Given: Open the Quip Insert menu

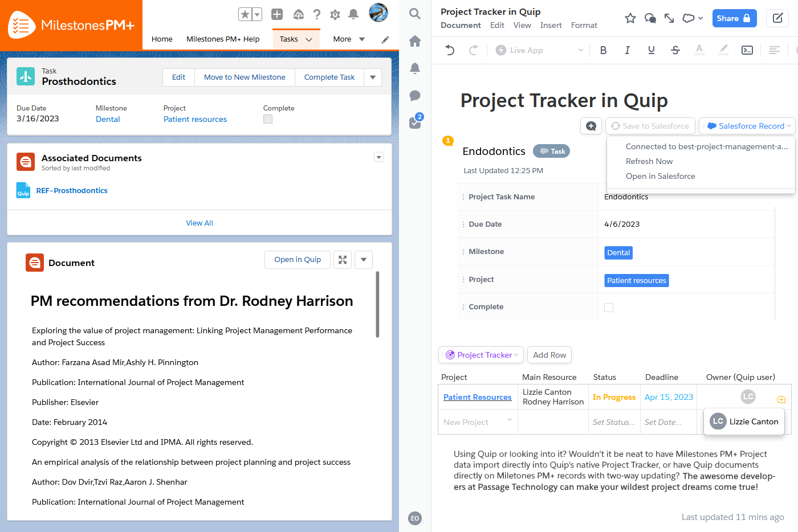Looking at the screenshot, I should 551,25.
